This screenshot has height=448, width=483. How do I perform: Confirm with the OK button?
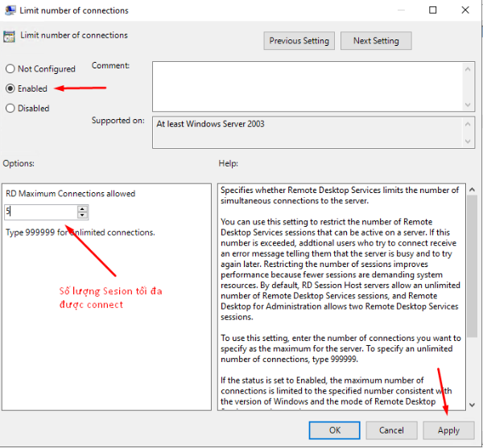(x=335, y=430)
